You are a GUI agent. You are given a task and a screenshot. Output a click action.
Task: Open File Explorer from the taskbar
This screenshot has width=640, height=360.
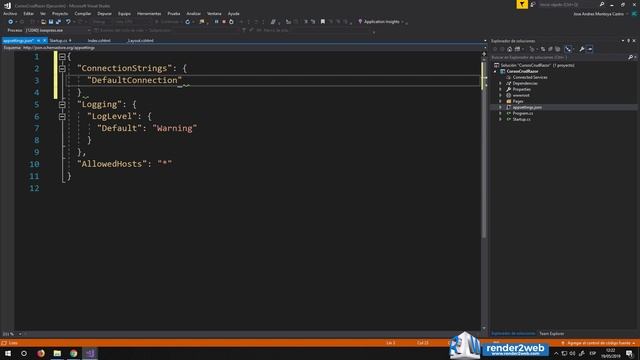[x=57, y=353]
